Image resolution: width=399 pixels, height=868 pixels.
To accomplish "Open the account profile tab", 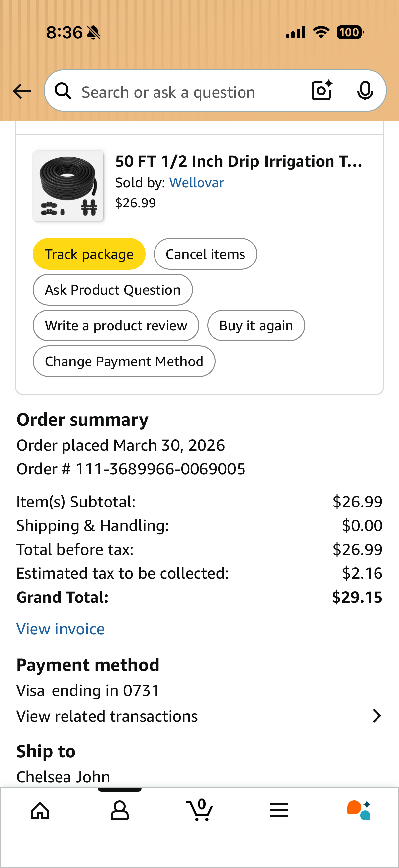I will click(x=119, y=810).
